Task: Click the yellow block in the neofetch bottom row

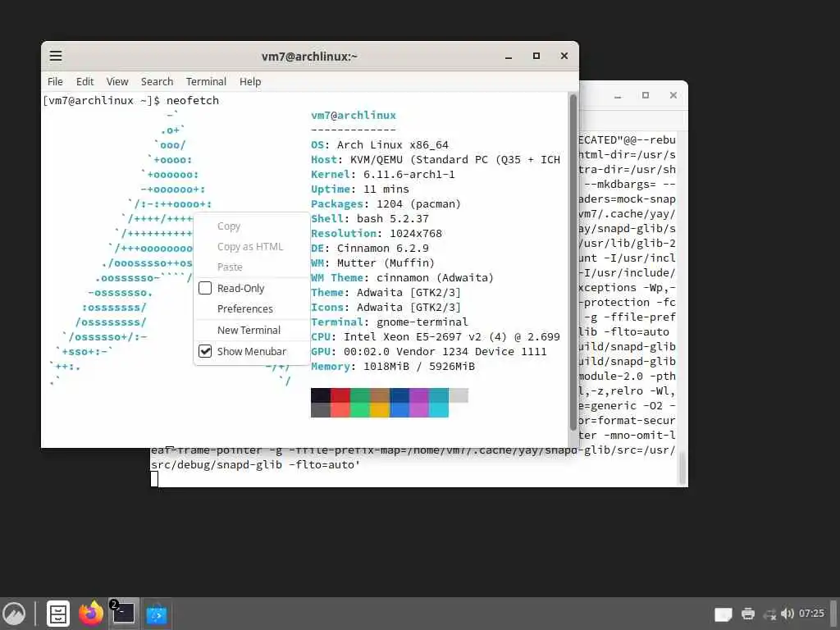Action: click(x=380, y=410)
